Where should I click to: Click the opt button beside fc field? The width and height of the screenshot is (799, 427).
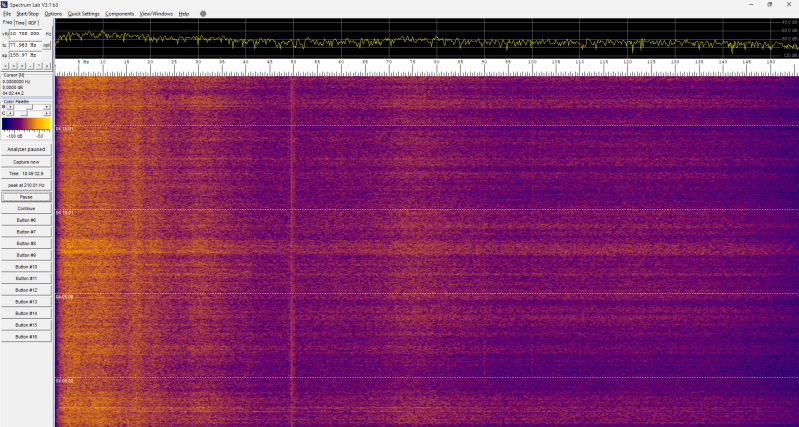(46, 45)
